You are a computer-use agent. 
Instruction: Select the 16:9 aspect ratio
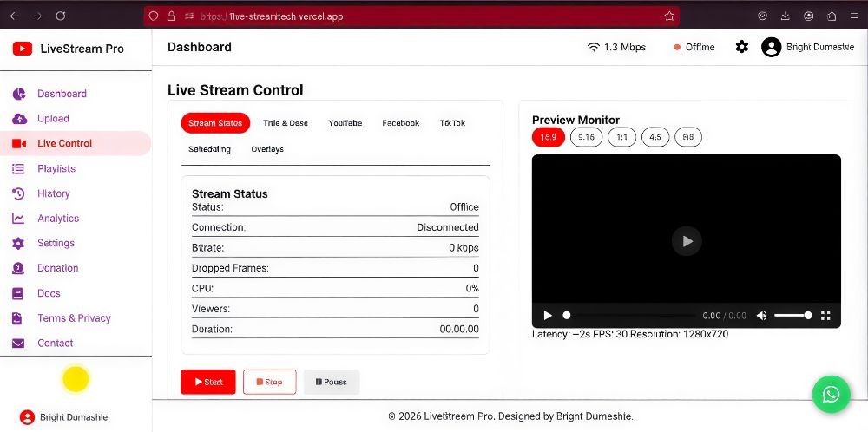[x=548, y=137]
